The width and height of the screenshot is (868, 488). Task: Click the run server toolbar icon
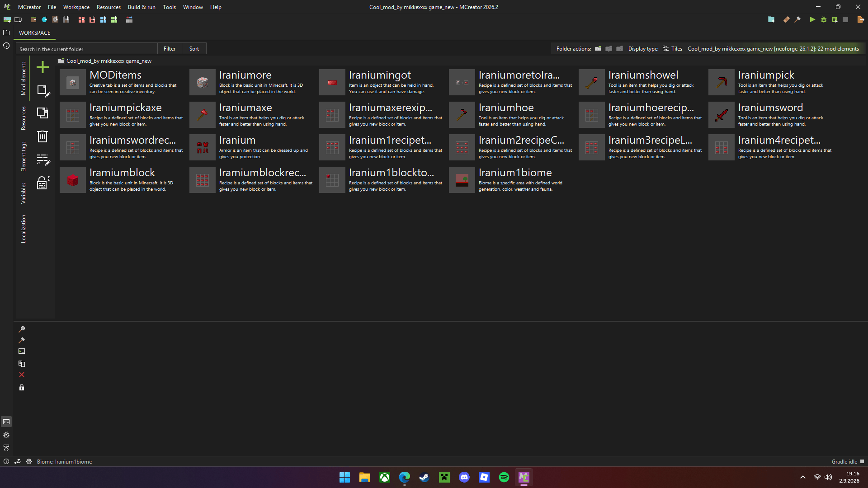(x=835, y=19)
